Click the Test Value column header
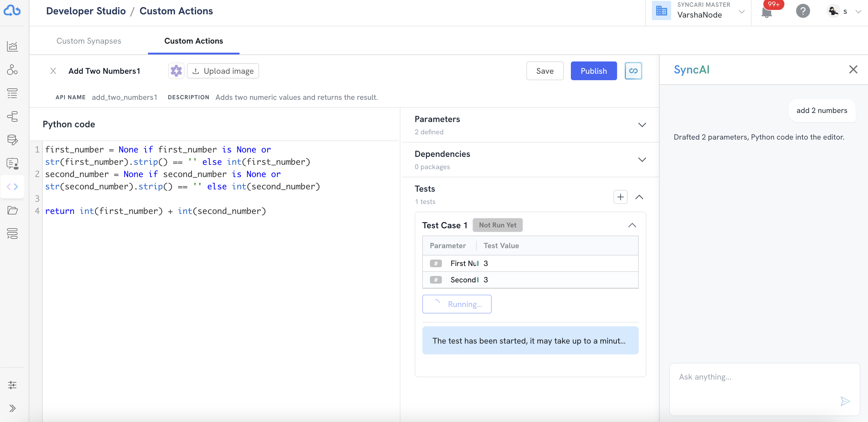Viewport: 868px width, 422px height. pyautogui.click(x=501, y=245)
